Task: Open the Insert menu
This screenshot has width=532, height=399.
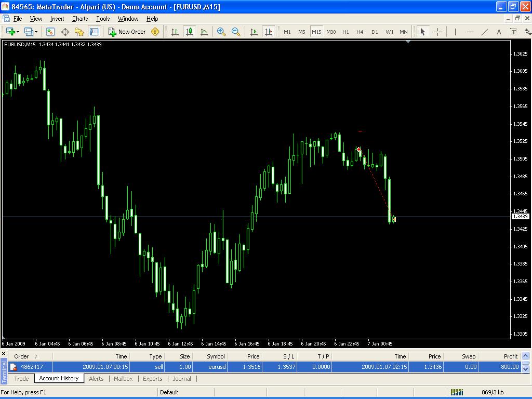Action: (x=57, y=19)
